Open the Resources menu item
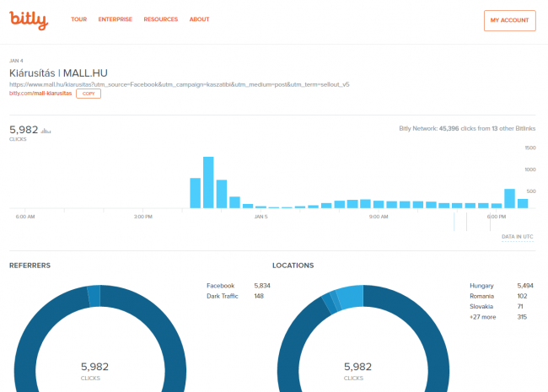 pos(161,19)
